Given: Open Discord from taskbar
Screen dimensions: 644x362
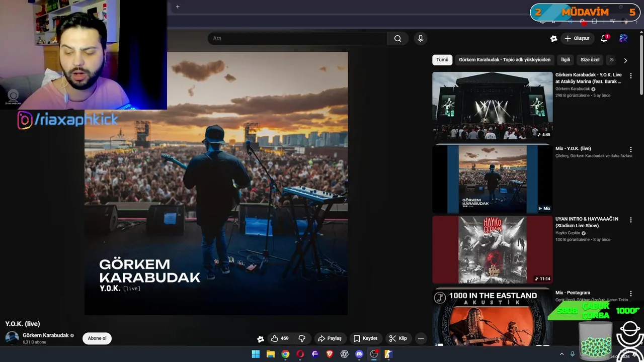Looking at the screenshot, I should (359, 354).
